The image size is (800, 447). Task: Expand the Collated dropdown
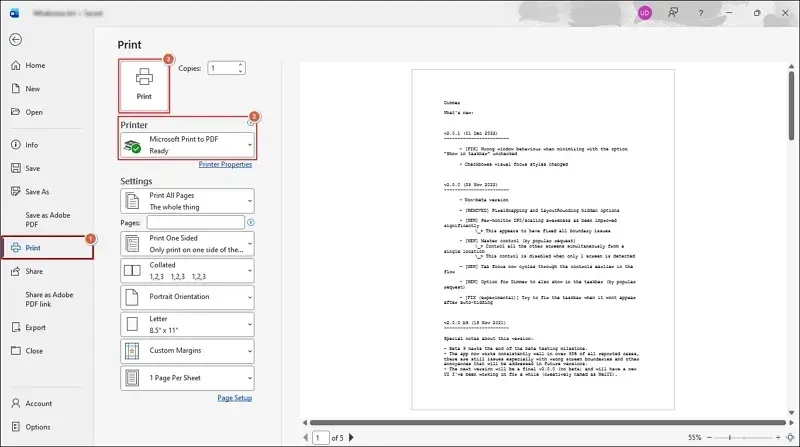[187, 270]
